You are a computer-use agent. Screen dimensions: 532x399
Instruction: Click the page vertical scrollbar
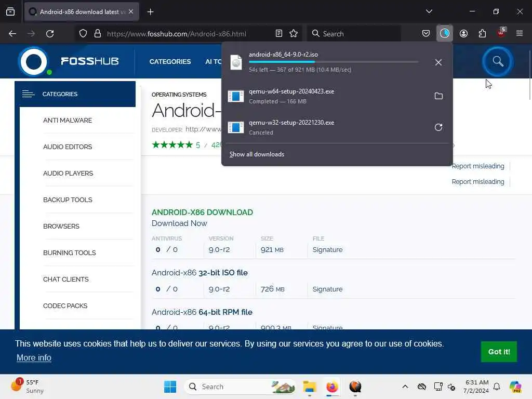point(529,75)
